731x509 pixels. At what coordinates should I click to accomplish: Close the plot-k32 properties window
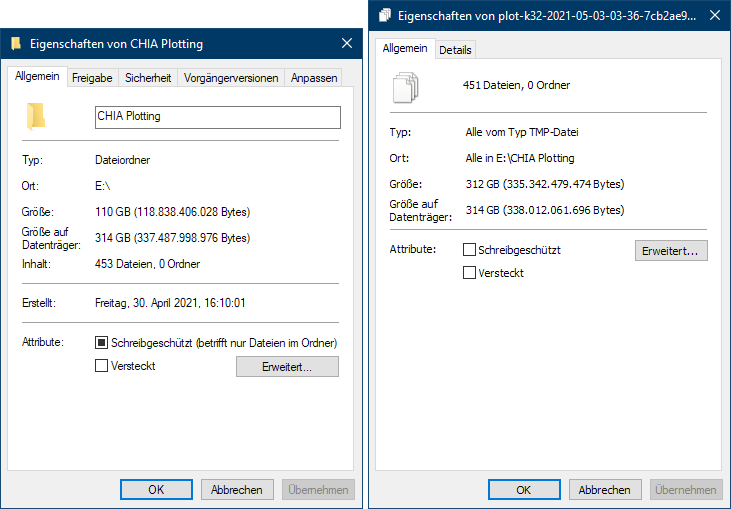pyautogui.click(x=715, y=15)
